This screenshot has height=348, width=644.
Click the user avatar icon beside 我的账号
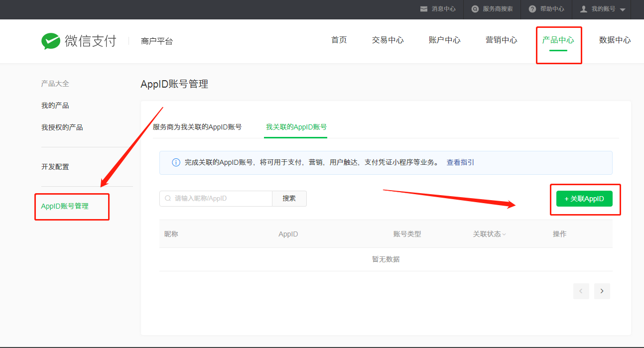(584, 9)
